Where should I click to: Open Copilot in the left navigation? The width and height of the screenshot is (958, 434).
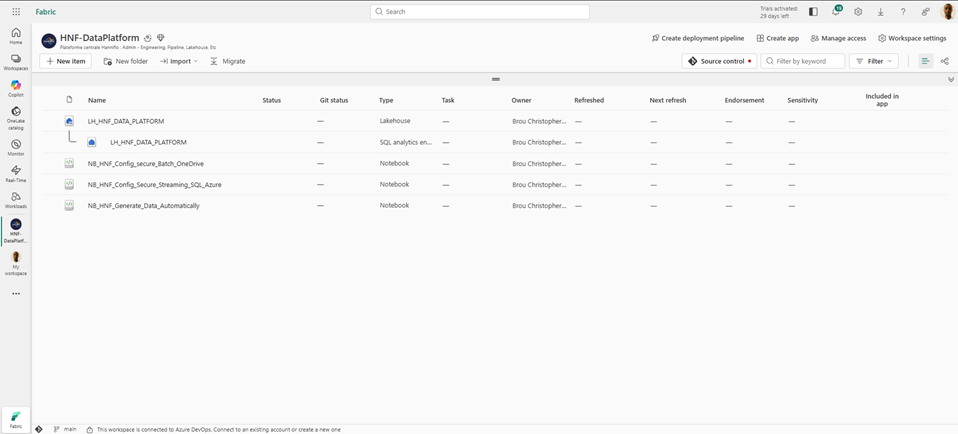[x=16, y=88]
